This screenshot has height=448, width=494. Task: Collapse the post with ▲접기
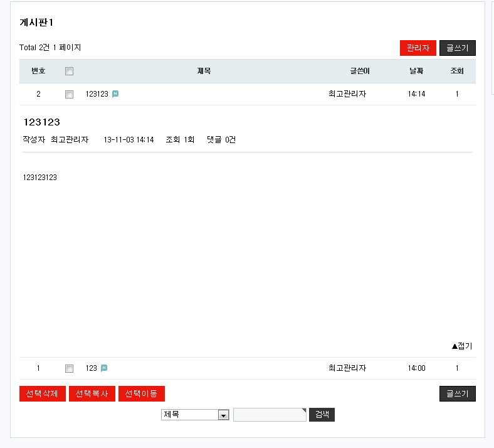(461, 346)
